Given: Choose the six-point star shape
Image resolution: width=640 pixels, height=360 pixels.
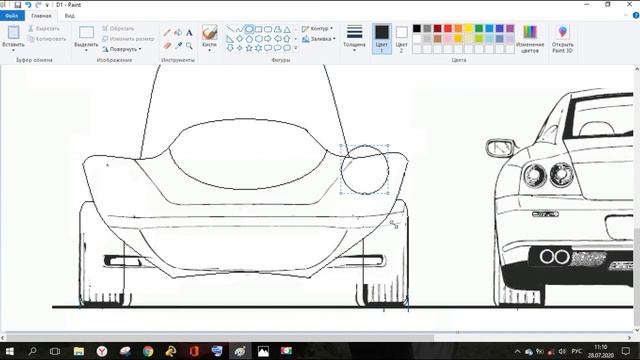Looking at the screenshot, I should tap(258, 48).
